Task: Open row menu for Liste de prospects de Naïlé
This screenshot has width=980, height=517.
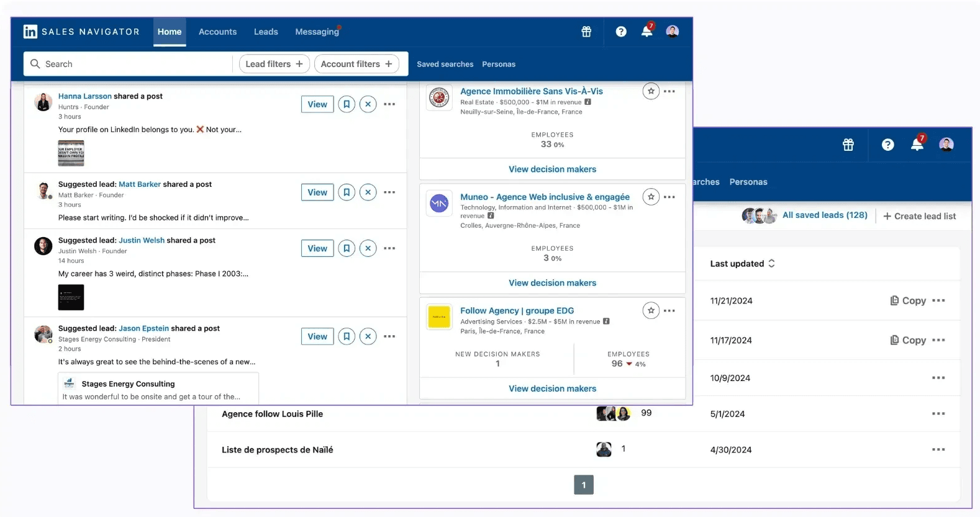Action: [x=938, y=449]
